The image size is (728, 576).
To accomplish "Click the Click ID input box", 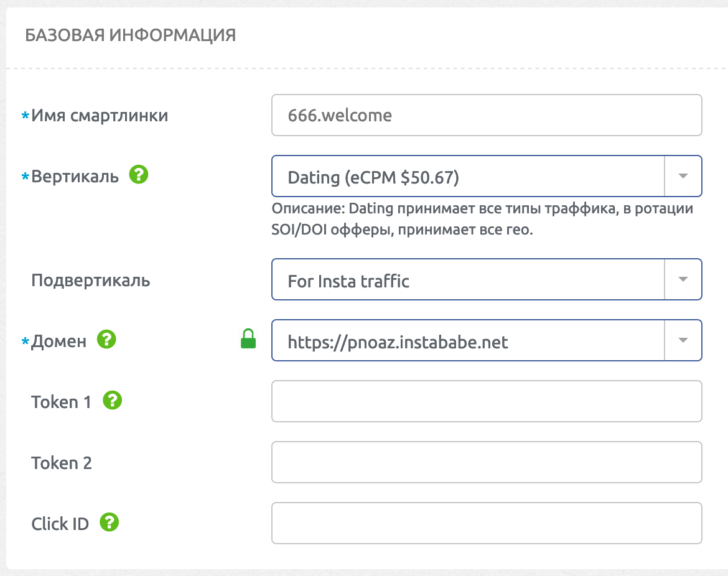I will coord(487,523).
